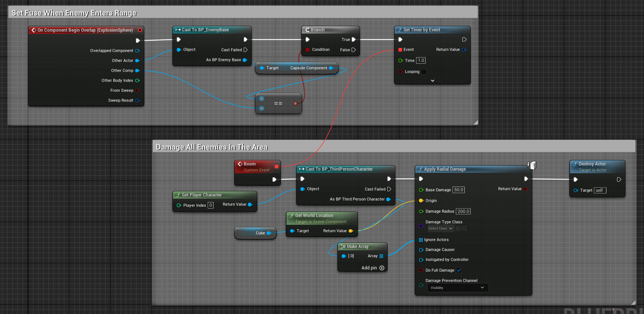
Task: Select the Destroy Actor node title
Action: pyautogui.click(x=592, y=164)
